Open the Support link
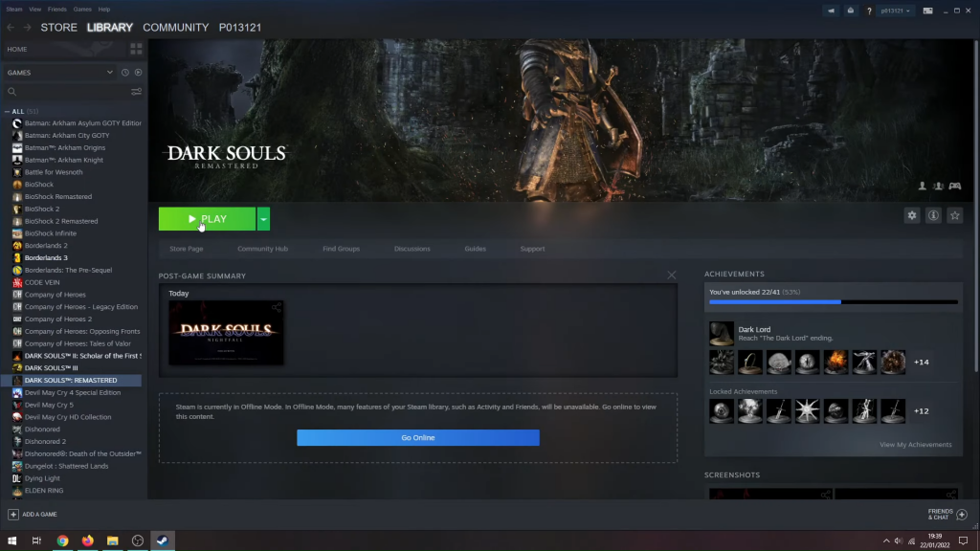Viewport: 980px width, 551px height. (532, 249)
